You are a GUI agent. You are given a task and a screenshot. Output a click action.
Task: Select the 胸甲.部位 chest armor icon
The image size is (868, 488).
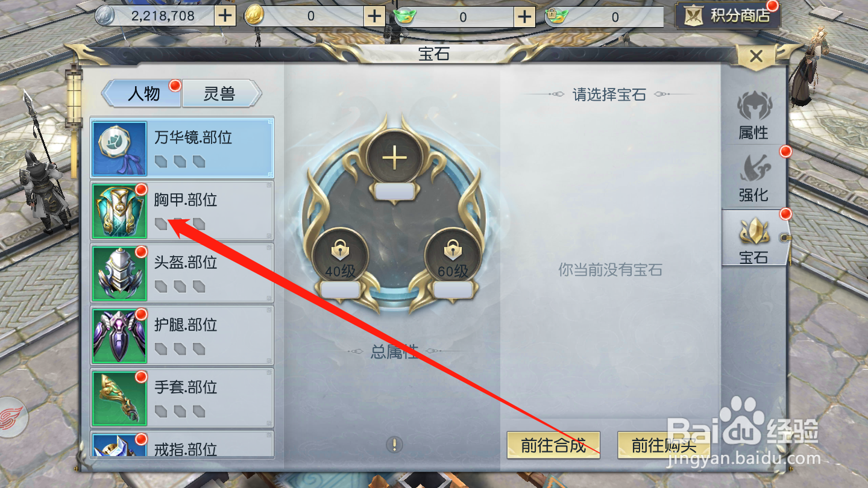[120, 211]
